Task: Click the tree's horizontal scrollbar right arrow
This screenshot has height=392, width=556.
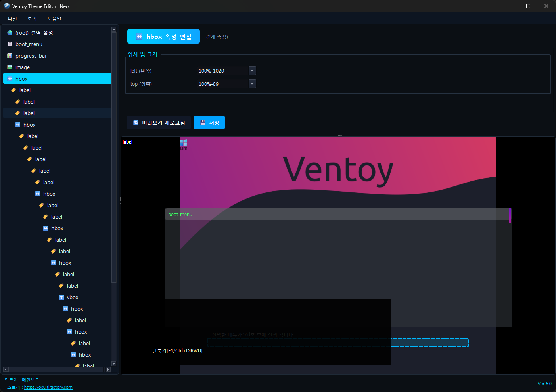Action: pyautogui.click(x=108, y=369)
